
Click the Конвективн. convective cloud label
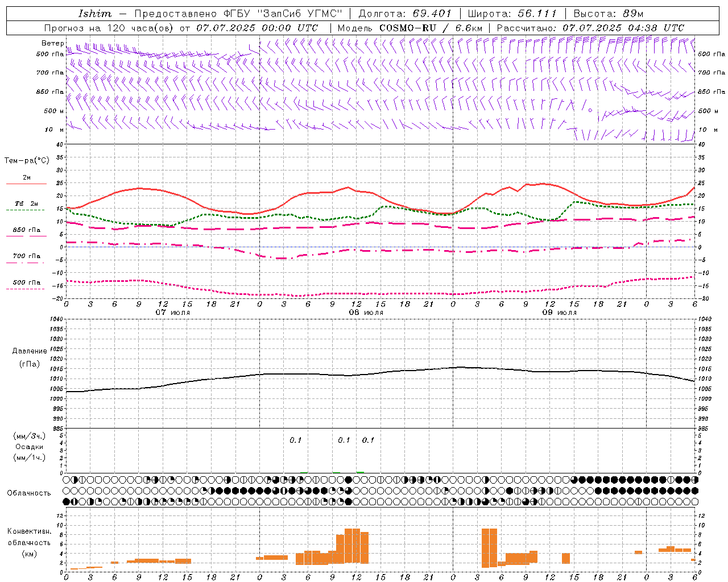click(x=29, y=531)
